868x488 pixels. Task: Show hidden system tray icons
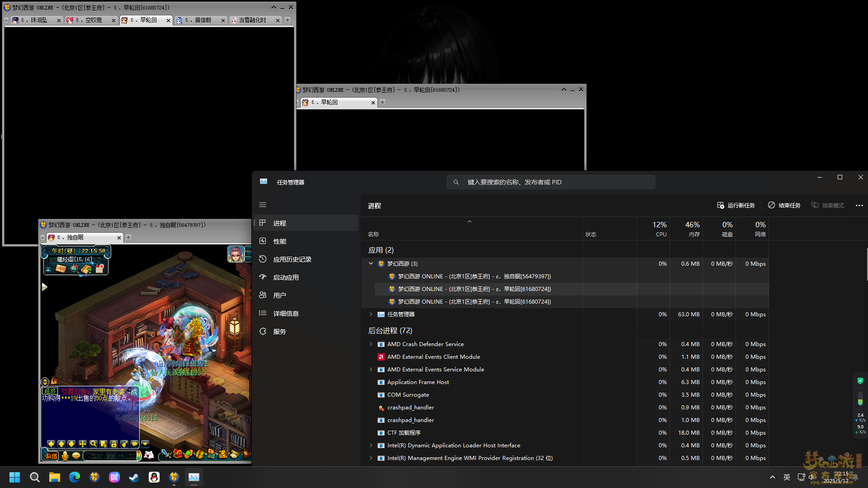[773, 477]
